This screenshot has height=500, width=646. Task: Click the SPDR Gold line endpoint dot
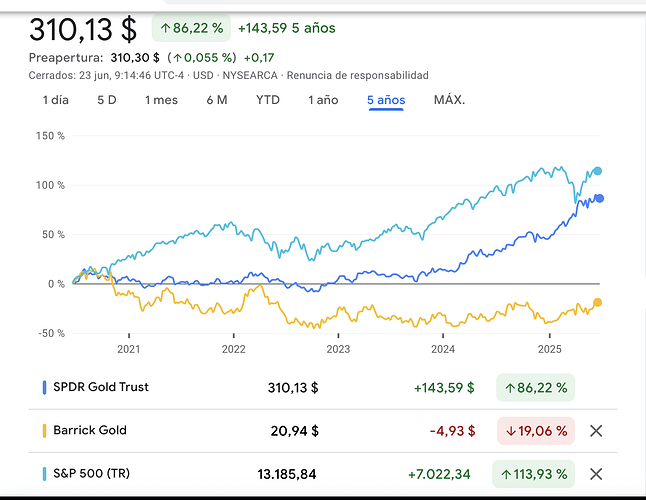(x=599, y=199)
